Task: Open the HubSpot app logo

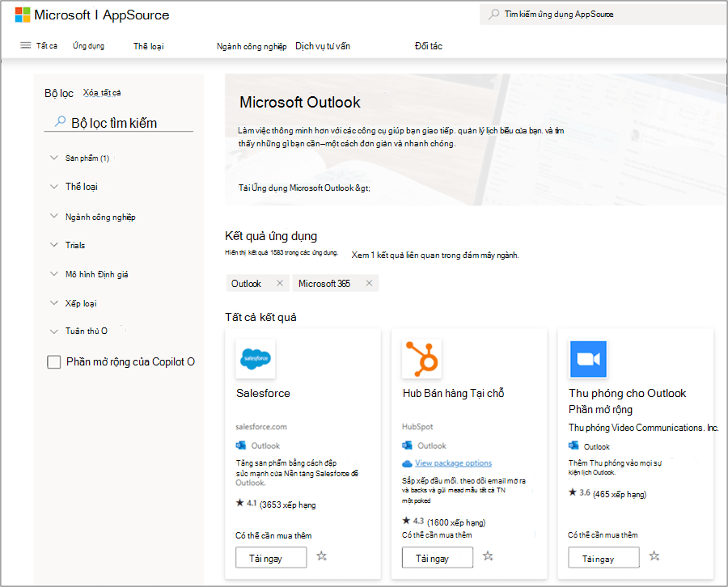Action: (421, 359)
